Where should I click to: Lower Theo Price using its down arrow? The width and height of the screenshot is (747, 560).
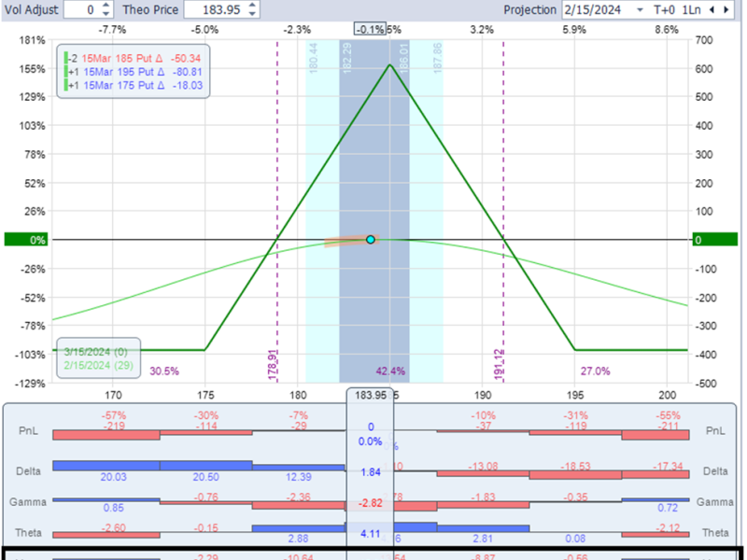point(253,14)
